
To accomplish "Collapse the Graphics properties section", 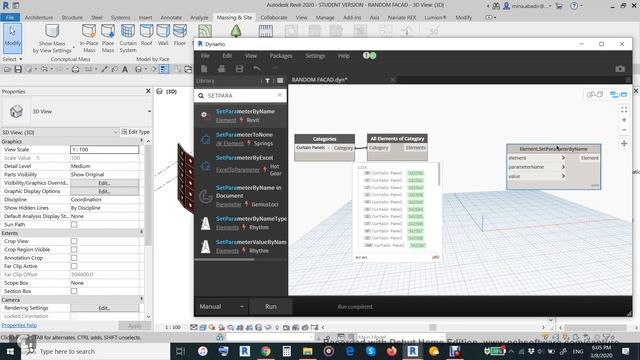I will coord(142,141).
